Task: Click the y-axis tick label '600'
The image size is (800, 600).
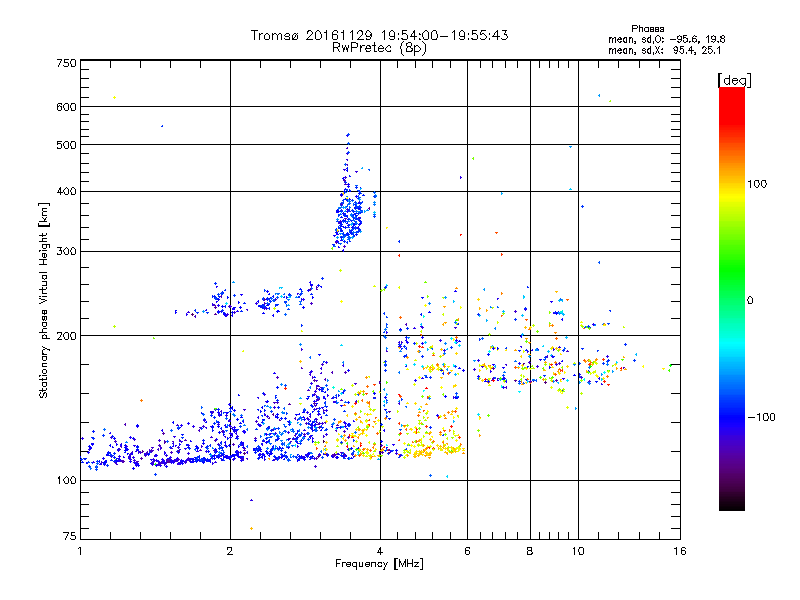Action: [66, 107]
